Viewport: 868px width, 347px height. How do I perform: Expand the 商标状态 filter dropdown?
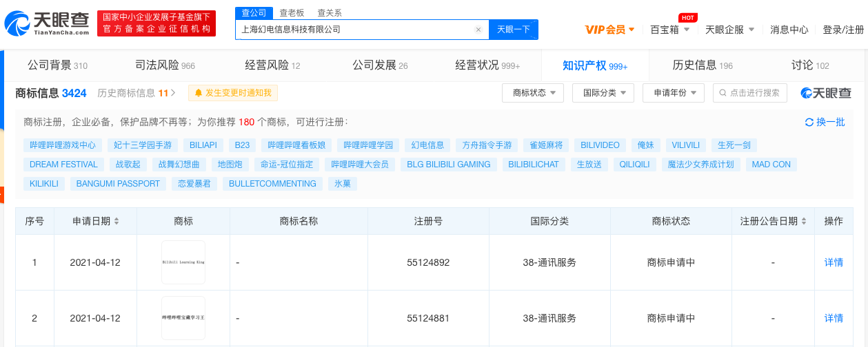(x=533, y=93)
